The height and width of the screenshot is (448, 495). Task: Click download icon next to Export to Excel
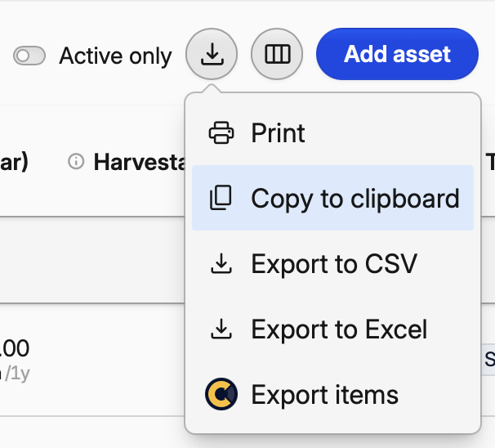point(221,329)
